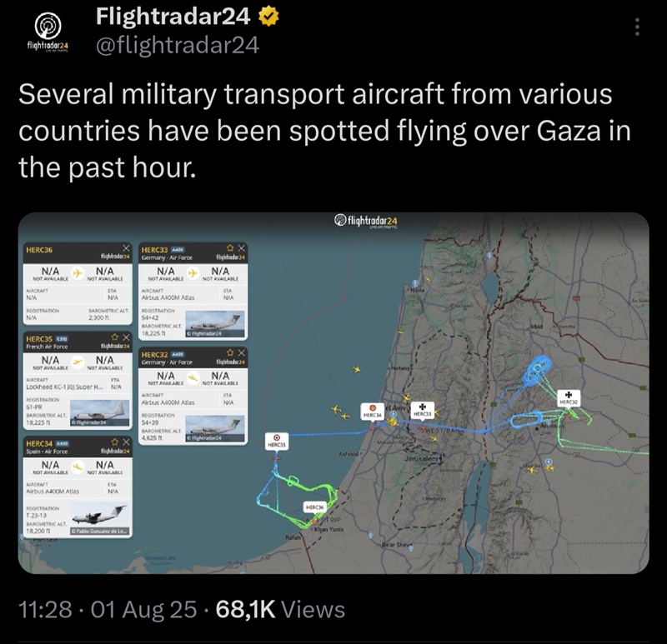Screen dimensions: 667x644
Task: Click the 68,1K Views count
Action: coord(280,610)
